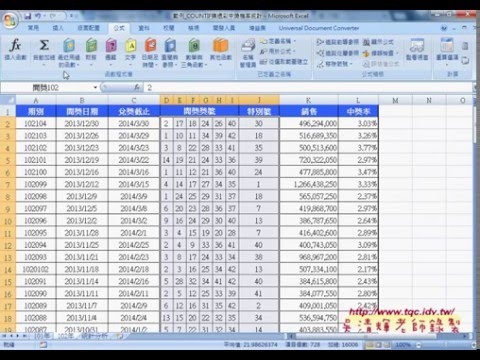
Task: Click the insert new worksheet tab icon
Action: pyautogui.click(x=120, y=336)
